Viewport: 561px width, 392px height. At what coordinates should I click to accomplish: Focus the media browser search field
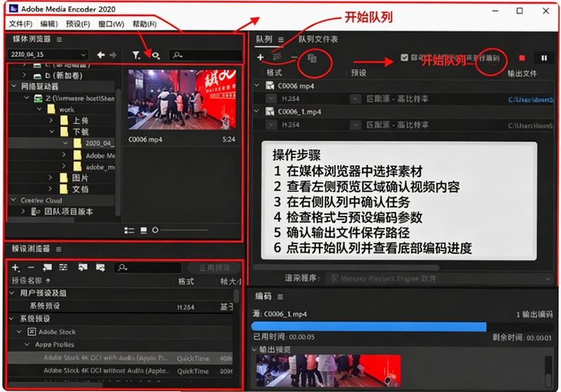tap(205, 55)
